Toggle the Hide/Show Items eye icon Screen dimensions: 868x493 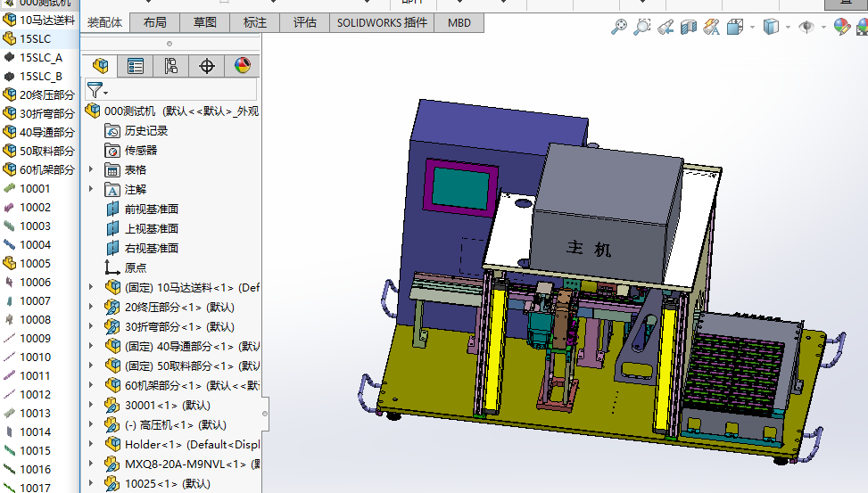[x=806, y=27]
